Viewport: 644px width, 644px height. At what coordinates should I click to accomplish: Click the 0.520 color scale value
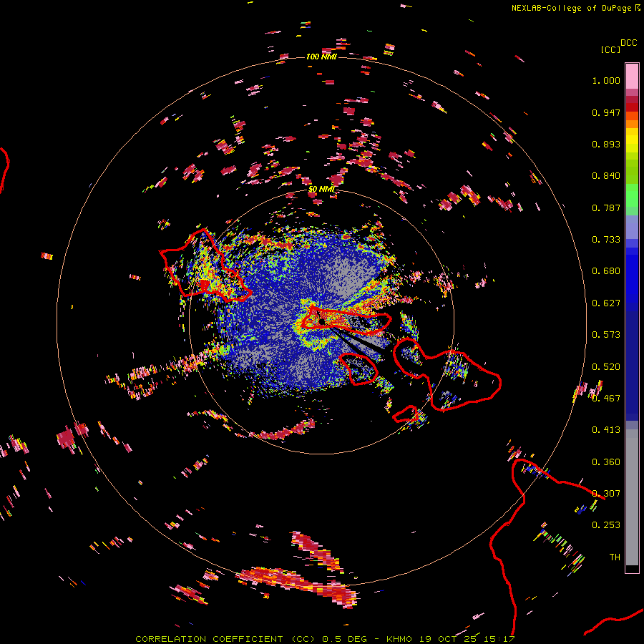(606, 367)
